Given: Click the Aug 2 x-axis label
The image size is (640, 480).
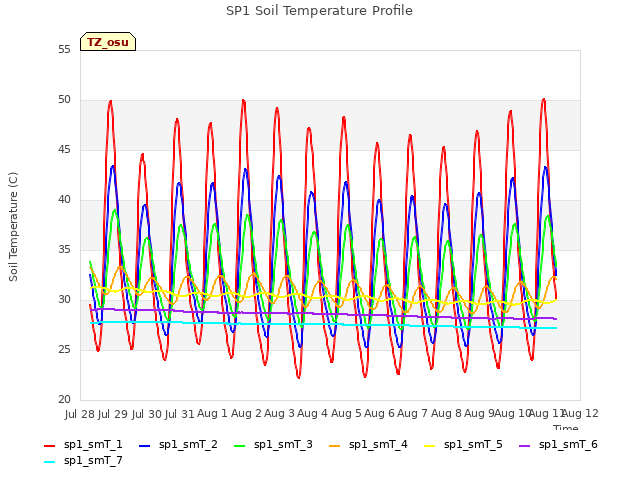Looking at the screenshot, I should 246,413.
